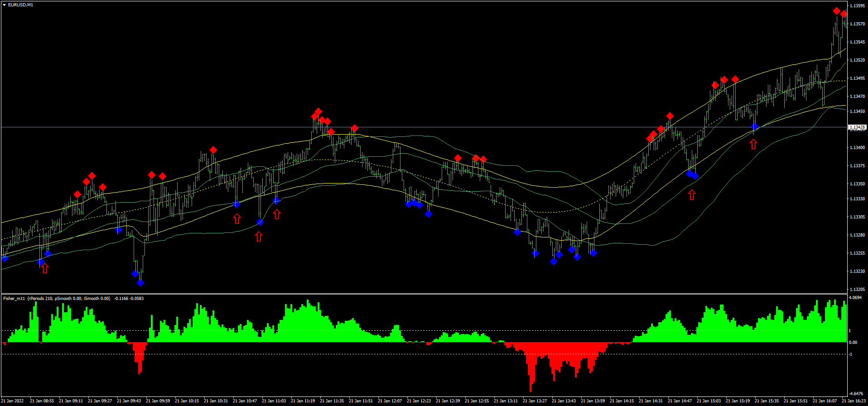Click the 1.13595 price scale label
This screenshot has height=406, width=868.
(x=857, y=6)
